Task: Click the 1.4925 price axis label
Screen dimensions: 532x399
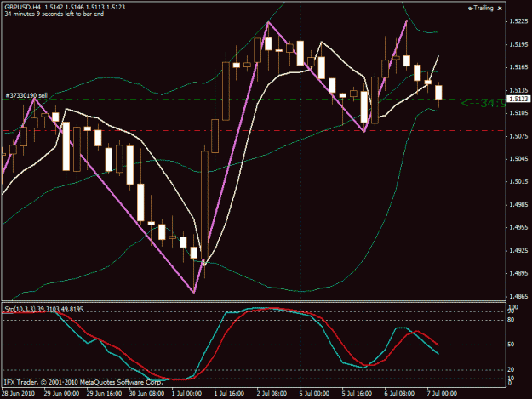Action: pyautogui.click(x=518, y=250)
